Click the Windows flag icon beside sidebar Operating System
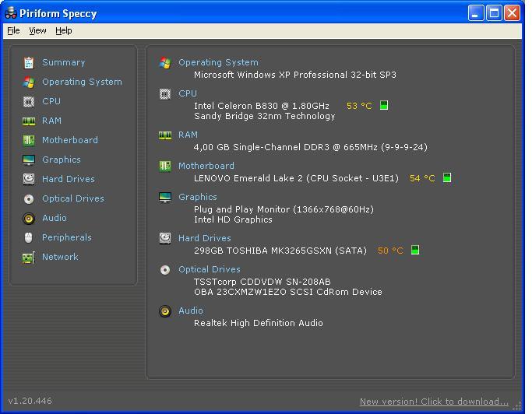Image resolution: width=532 pixels, height=414 pixels. 29,82
